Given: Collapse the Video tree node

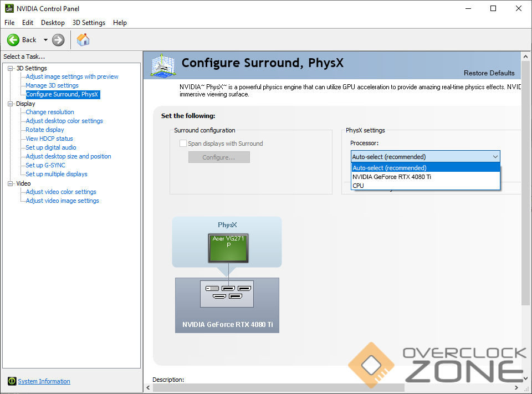Looking at the screenshot, I should click(11, 183).
